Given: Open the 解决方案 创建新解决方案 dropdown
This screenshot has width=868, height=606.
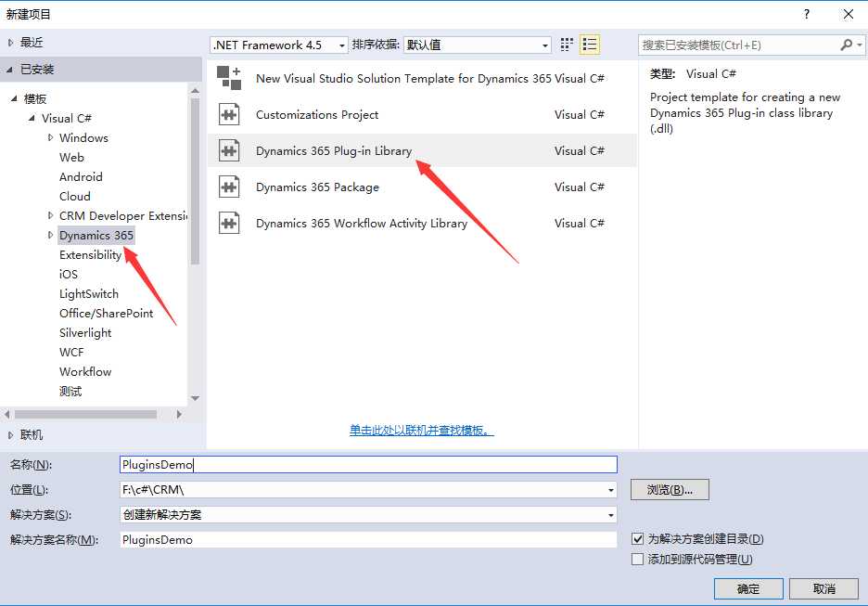Looking at the screenshot, I should (x=610, y=515).
